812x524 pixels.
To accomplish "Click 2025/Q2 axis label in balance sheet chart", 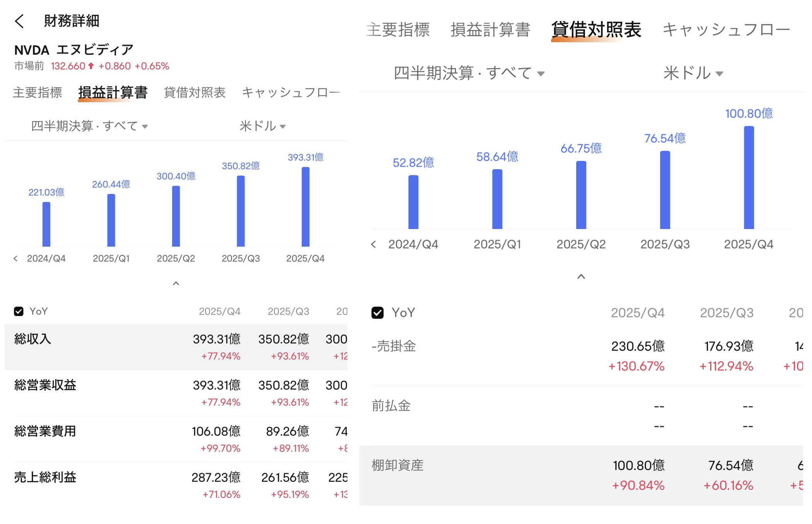I will (581, 244).
